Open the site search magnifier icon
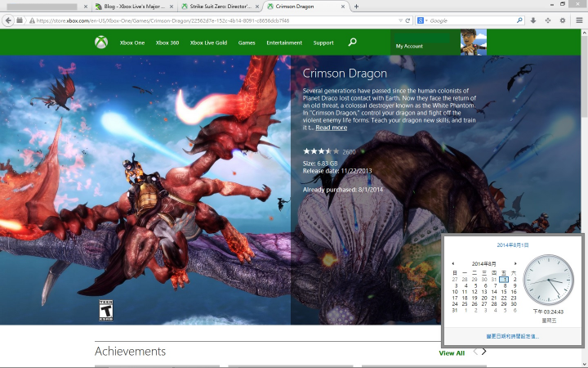 [352, 42]
